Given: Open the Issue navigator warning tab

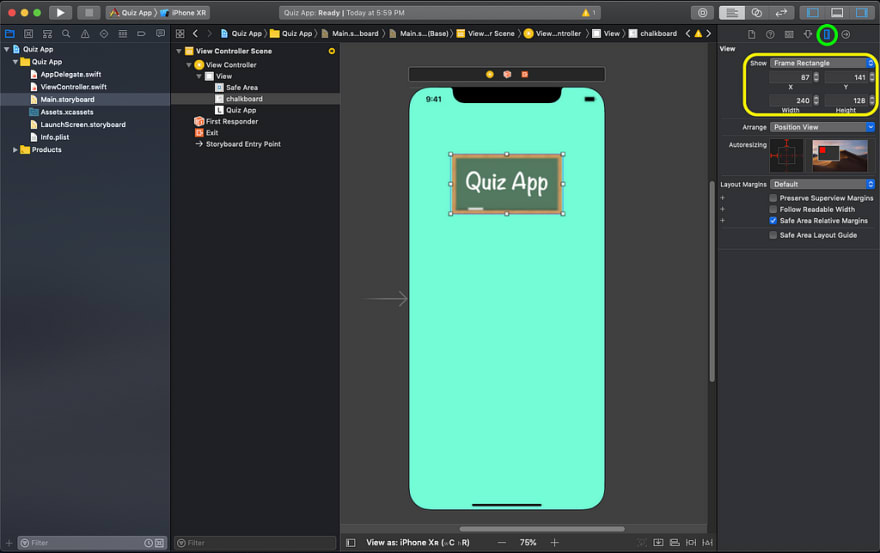Looking at the screenshot, I should pyautogui.click(x=85, y=34).
